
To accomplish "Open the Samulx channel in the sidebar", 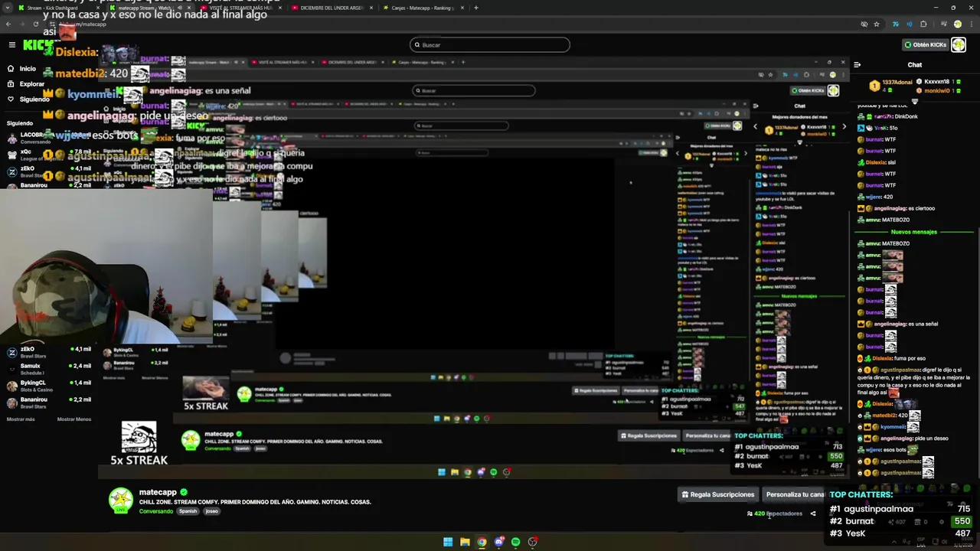I will [x=51, y=370].
